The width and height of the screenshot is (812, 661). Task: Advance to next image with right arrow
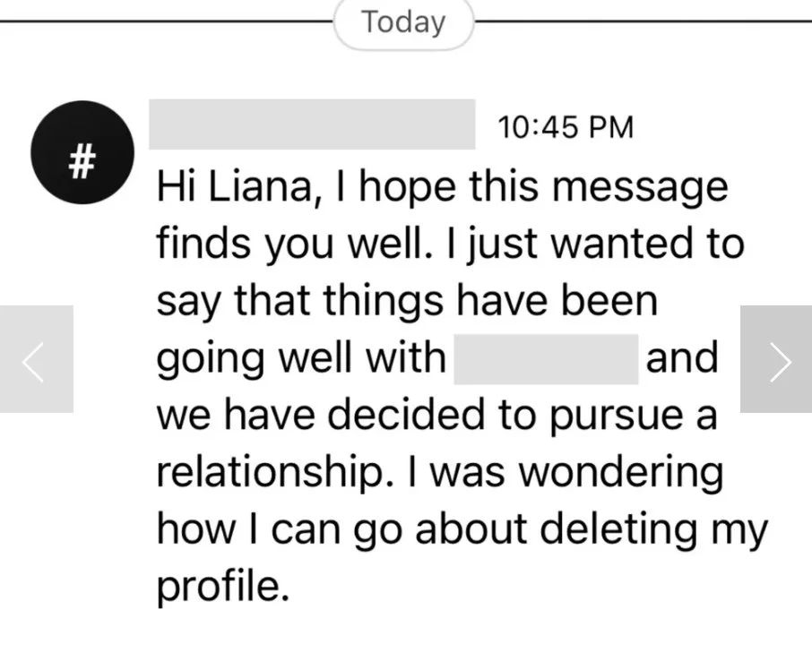pos(776,359)
